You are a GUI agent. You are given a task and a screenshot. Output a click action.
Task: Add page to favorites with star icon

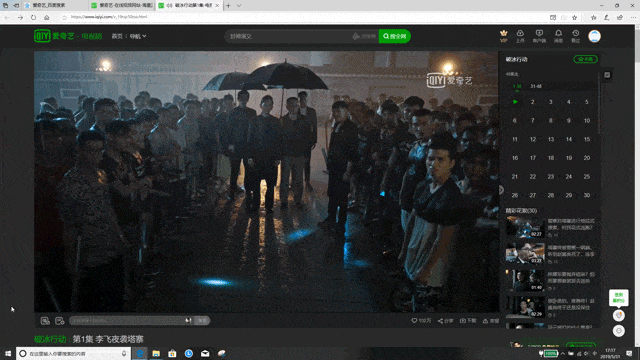pos(575,18)
